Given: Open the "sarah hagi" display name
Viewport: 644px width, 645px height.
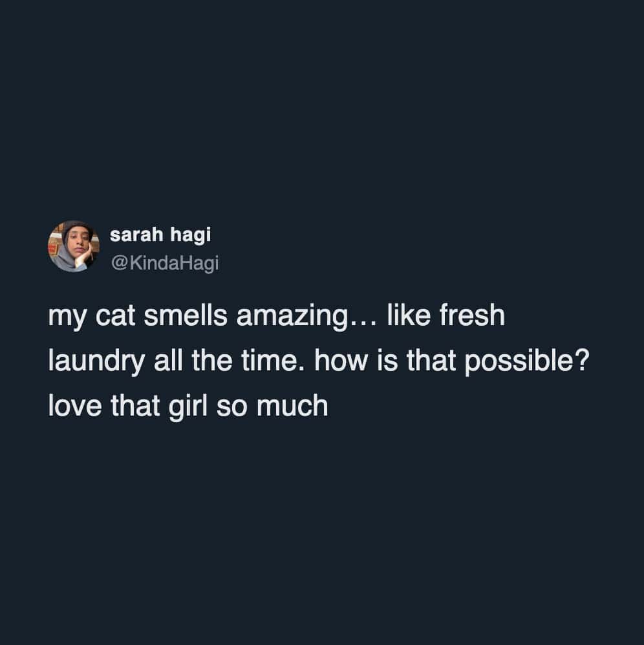Looking at the screenshot, I should pyautogui.click(x=160, y=236).
